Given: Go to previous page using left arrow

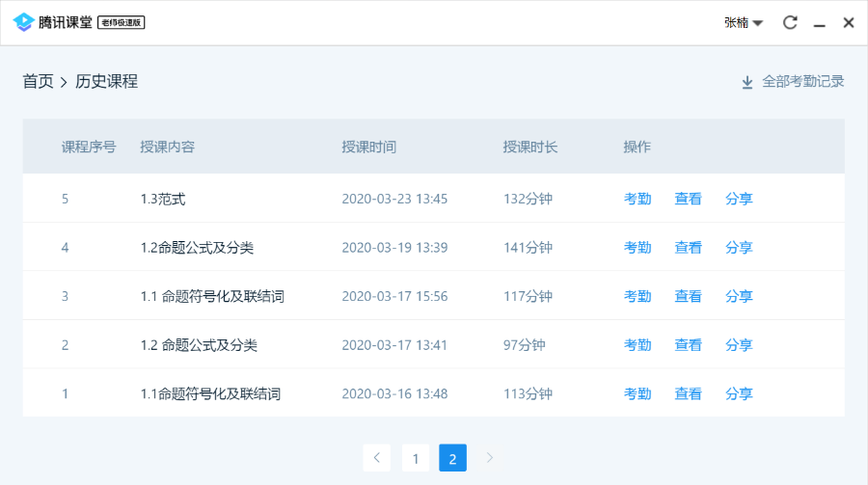Looking at the screenshot, I should (x=377, y=458).
